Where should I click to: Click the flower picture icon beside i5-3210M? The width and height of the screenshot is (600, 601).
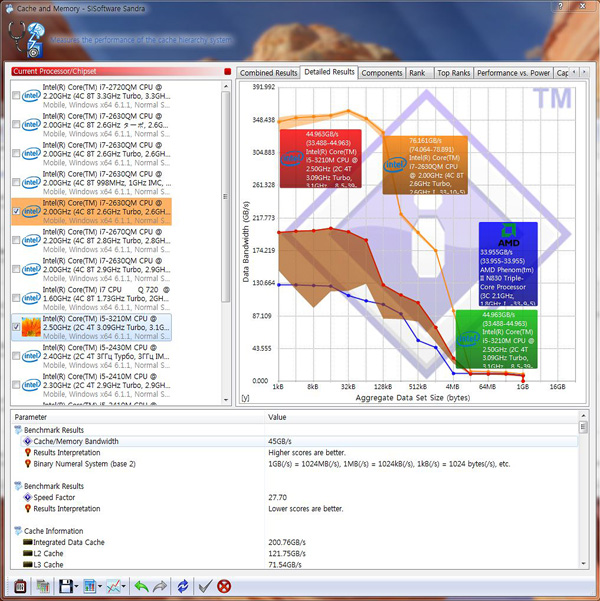coord(31,327)
